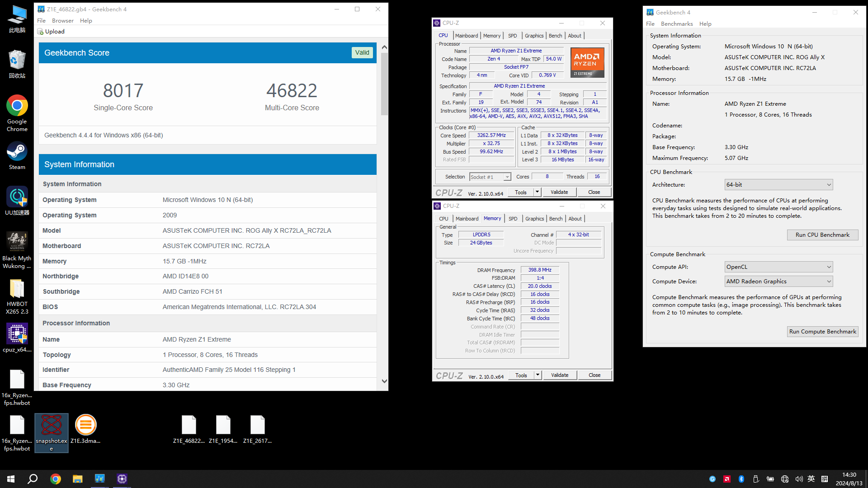Click Run Compute Benchmark button
The height and width of the screenshot is (488, 868).
click(x=822, y=332)
